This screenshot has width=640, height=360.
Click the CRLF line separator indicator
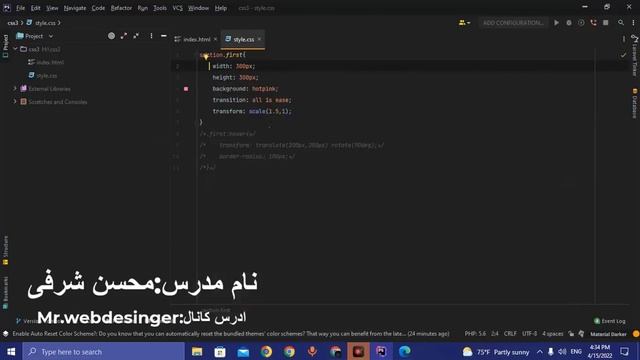coord(510,333)
